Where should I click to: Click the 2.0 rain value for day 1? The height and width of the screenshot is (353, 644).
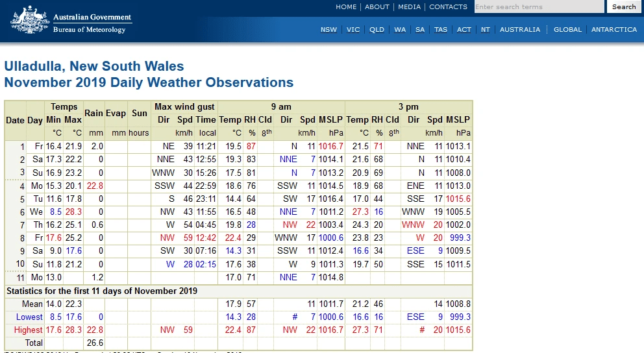point(97,147)
